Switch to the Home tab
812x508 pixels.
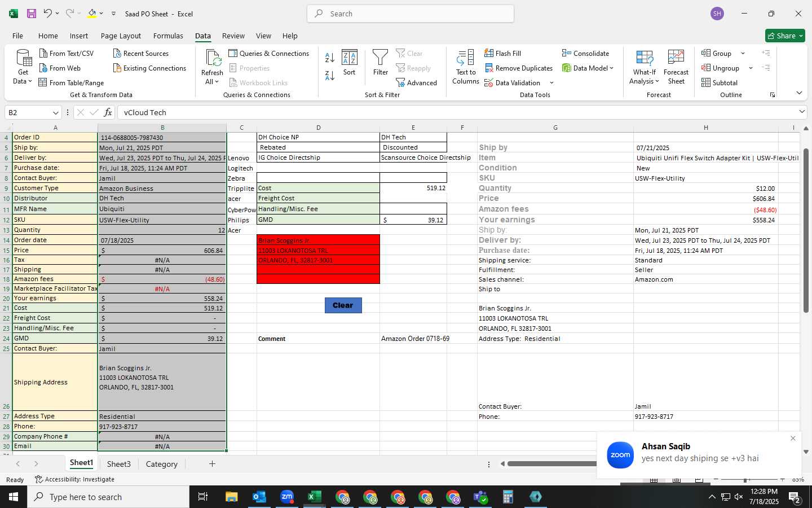48,36
